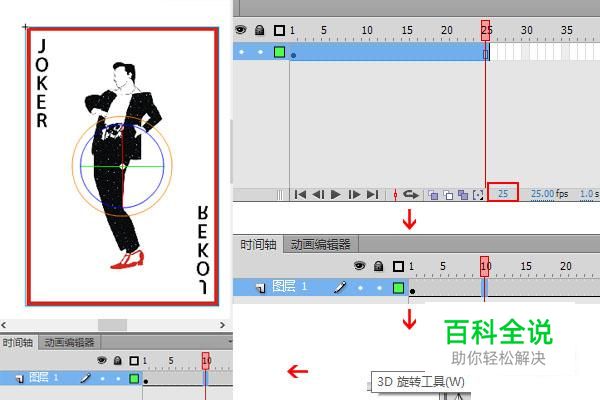Viewport: 600px width, 400px height.
Task: Click the 3D rotation center point on stage
Action: click(122, 167)
